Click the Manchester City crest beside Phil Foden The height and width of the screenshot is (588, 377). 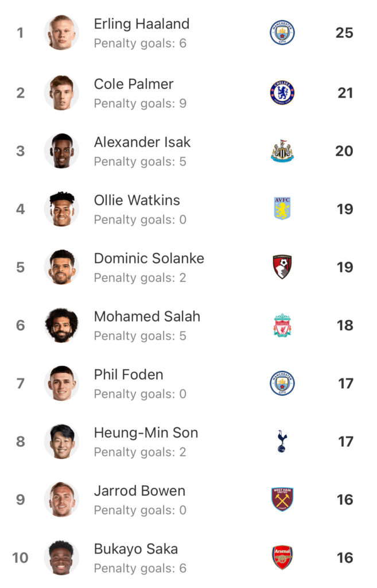click(x=282, y=383)
